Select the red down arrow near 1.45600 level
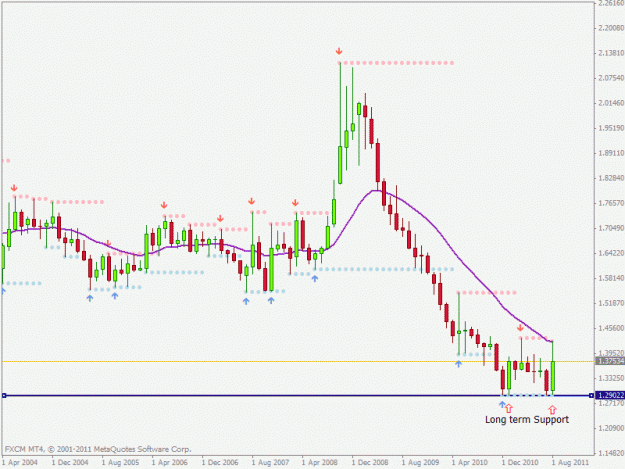The width and height of the screenshot is (625, 469). [520, 328]
